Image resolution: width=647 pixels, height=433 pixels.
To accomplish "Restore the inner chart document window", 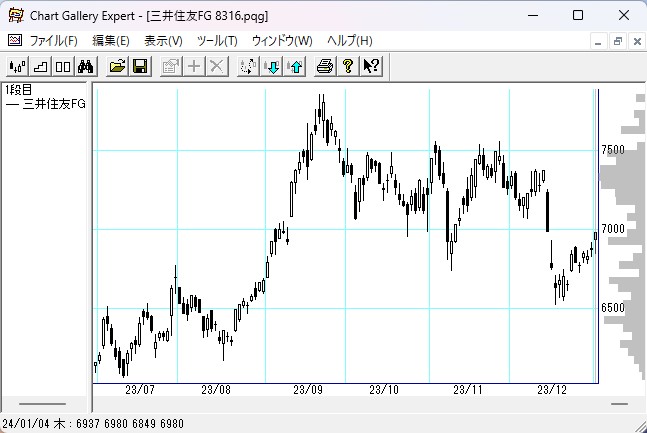I will (618, 41).
